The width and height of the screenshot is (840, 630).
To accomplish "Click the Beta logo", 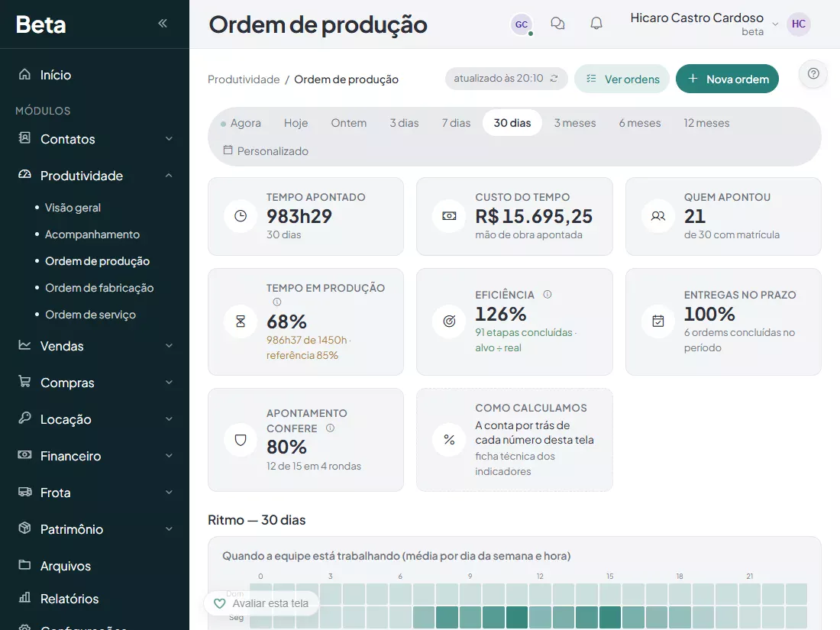I will [x=40, y=24].
